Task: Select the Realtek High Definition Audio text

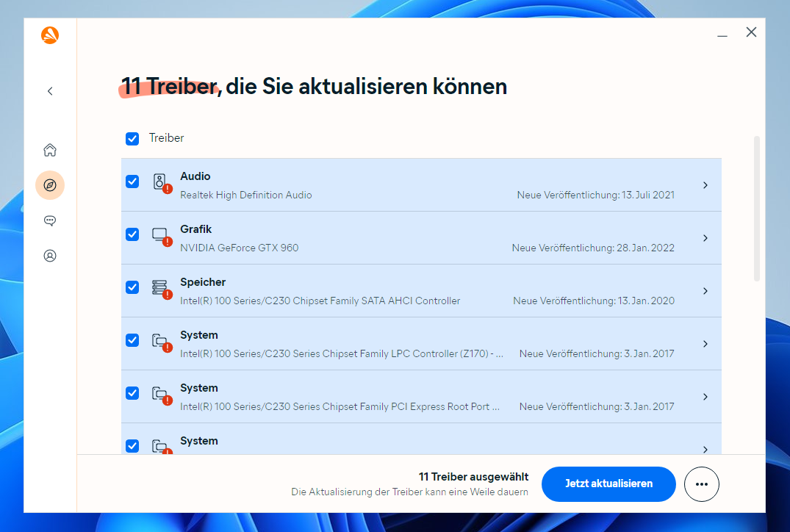Action: (x=246, y=195)
